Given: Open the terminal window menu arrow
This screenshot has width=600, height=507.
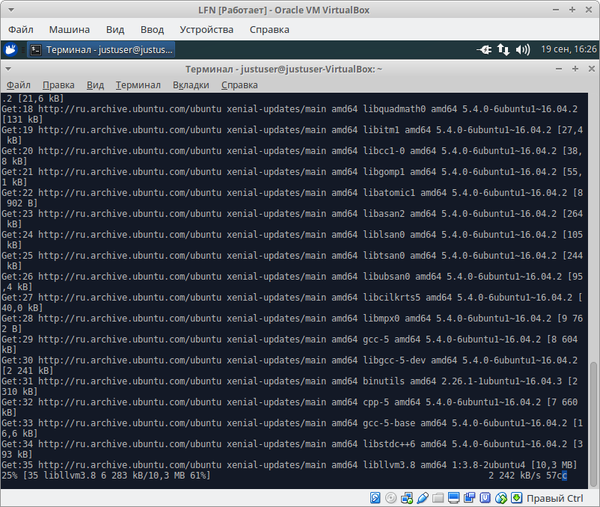Looking at the screenshot, I should coord(8,69).
